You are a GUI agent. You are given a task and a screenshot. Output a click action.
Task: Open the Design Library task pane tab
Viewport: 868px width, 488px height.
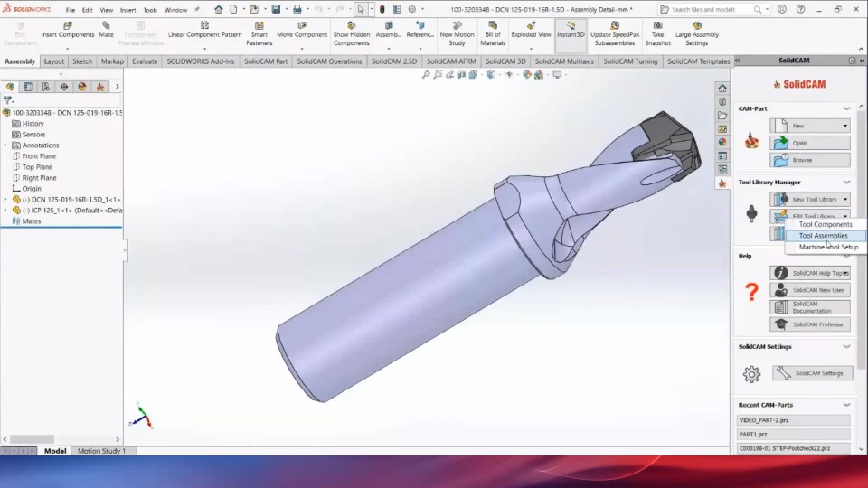click(x=722, y=102)
